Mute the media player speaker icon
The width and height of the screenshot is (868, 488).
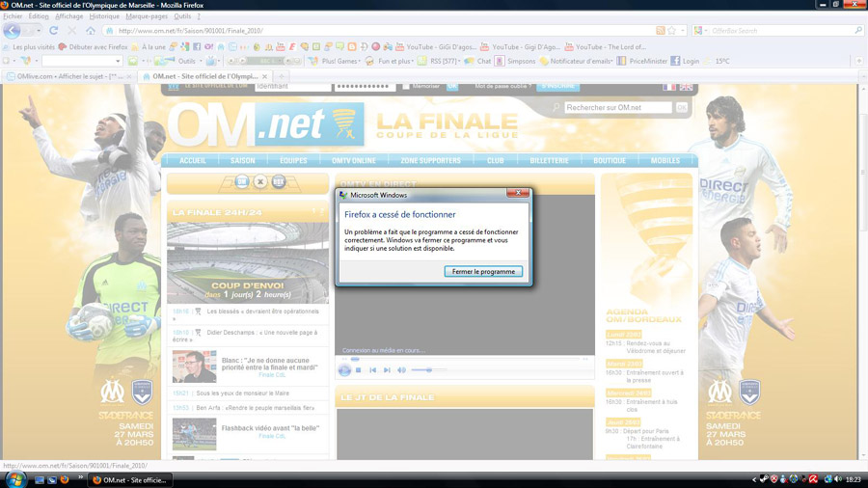click(401, 370)
